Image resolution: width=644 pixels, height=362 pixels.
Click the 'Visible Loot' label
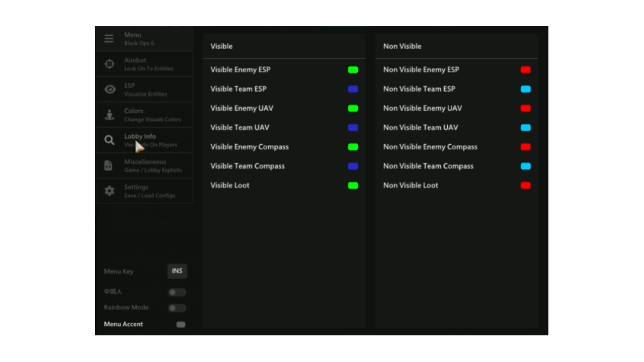pos(230,185)
